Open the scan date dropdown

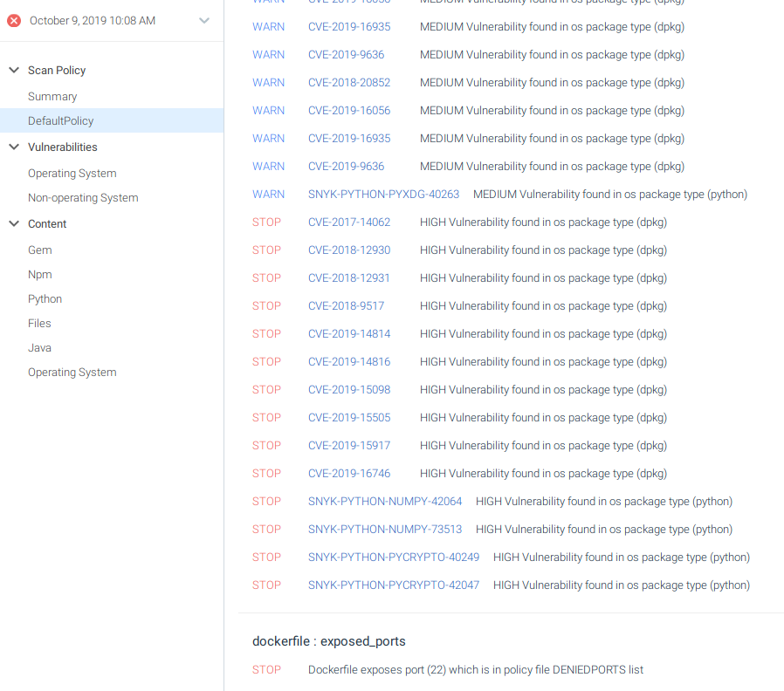point(204,20)
